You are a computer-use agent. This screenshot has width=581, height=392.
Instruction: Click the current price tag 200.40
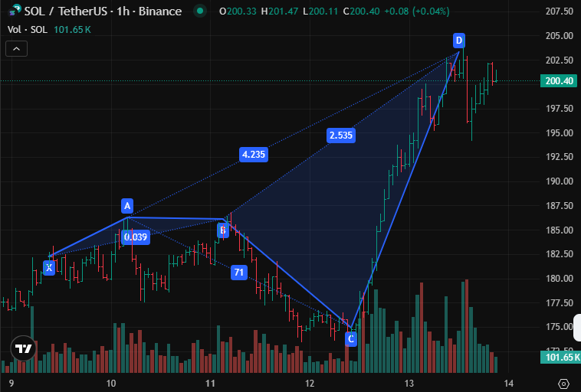click(559, 80)
